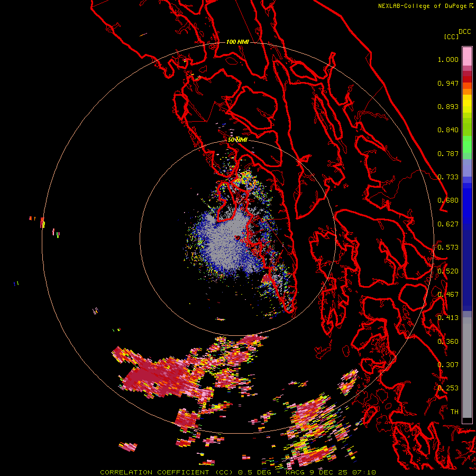
Task: Click the 1.000 scale value
Action: [448, 59]
